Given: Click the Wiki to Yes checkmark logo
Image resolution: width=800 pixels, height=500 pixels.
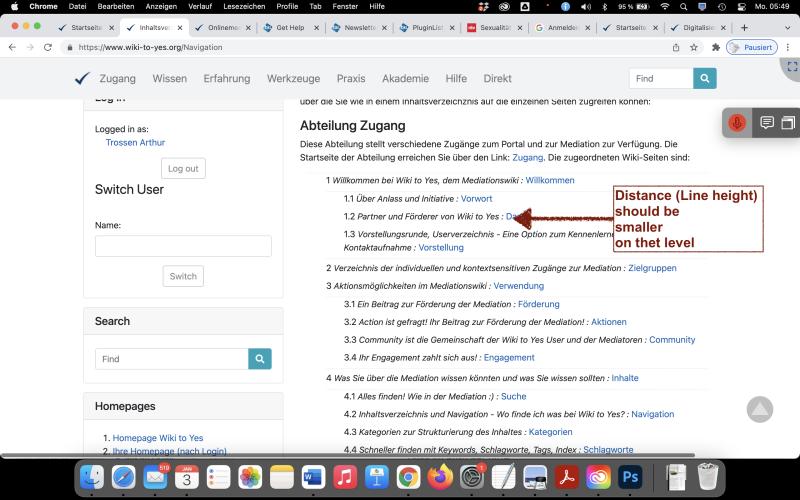Looking at the screenshot, I should pyautogui.click(x=82, y=79).
